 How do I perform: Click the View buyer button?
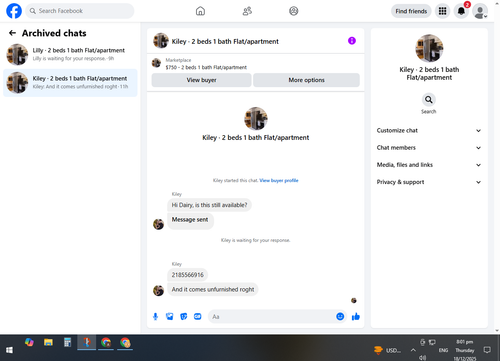201,80
